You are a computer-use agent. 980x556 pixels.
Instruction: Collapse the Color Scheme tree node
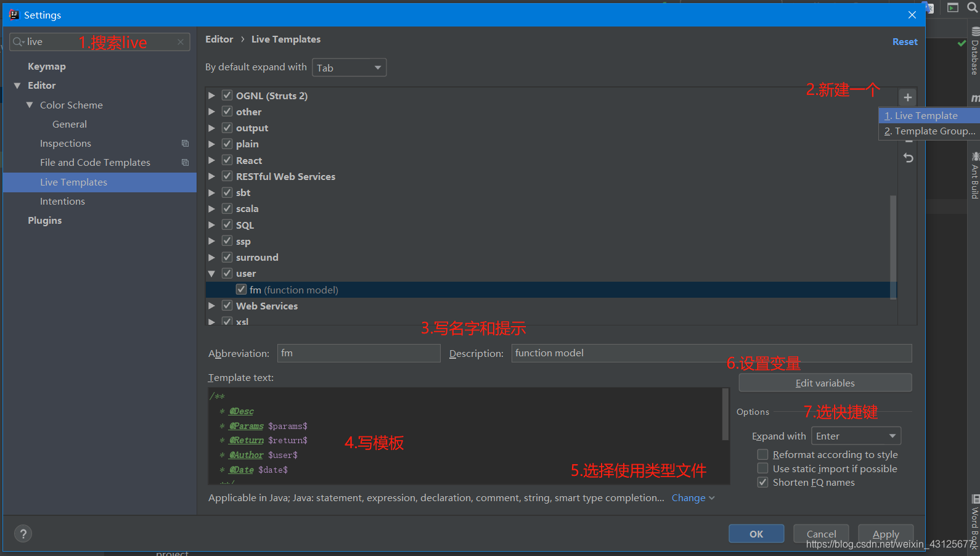tap(30, 105)
